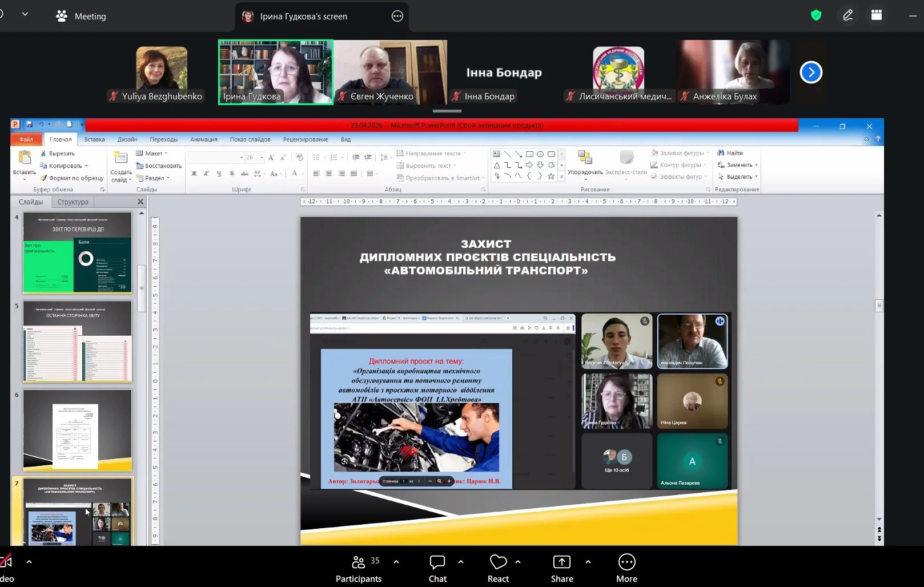Click increase font size icon
The image size is (924, 587).
click(271, 157)
